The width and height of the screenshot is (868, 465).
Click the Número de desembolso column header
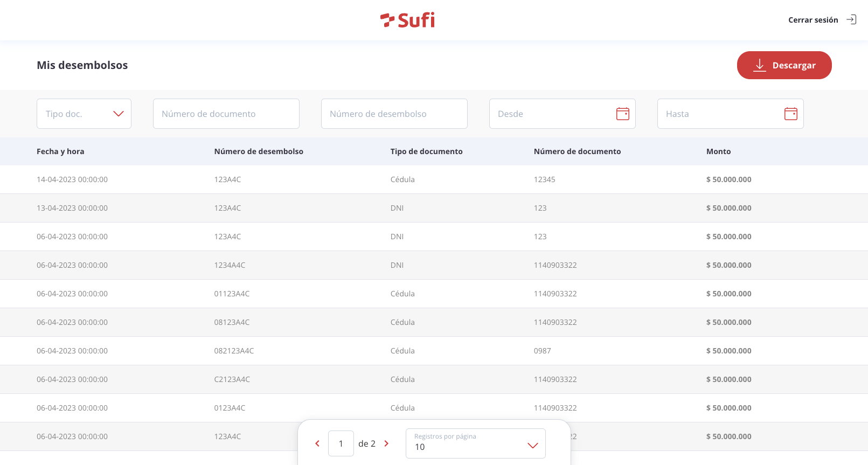coord(259,151)
